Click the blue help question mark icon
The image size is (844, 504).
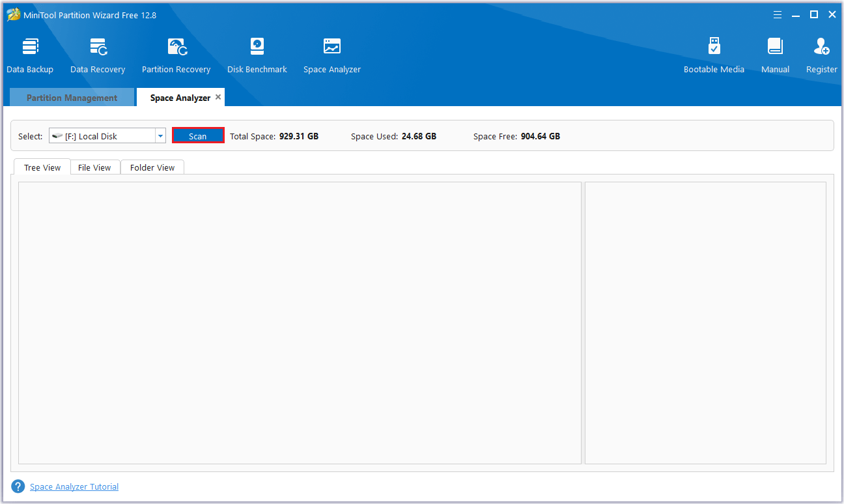(18, 486)
